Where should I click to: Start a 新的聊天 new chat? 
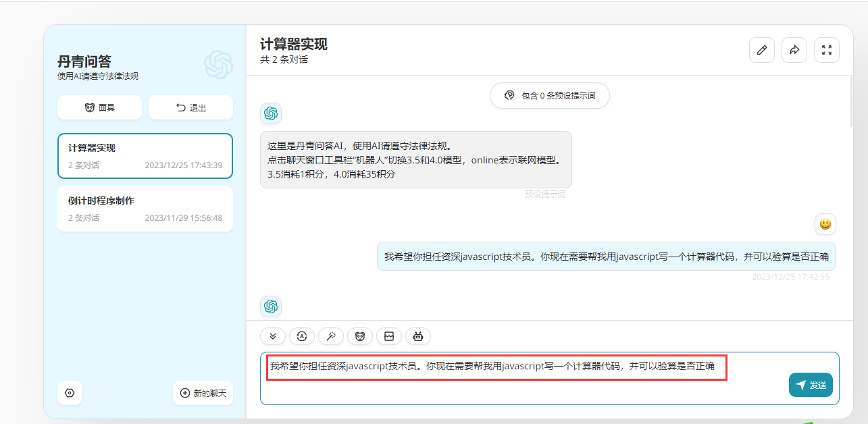pyautogui.click(x=203, y=393)
